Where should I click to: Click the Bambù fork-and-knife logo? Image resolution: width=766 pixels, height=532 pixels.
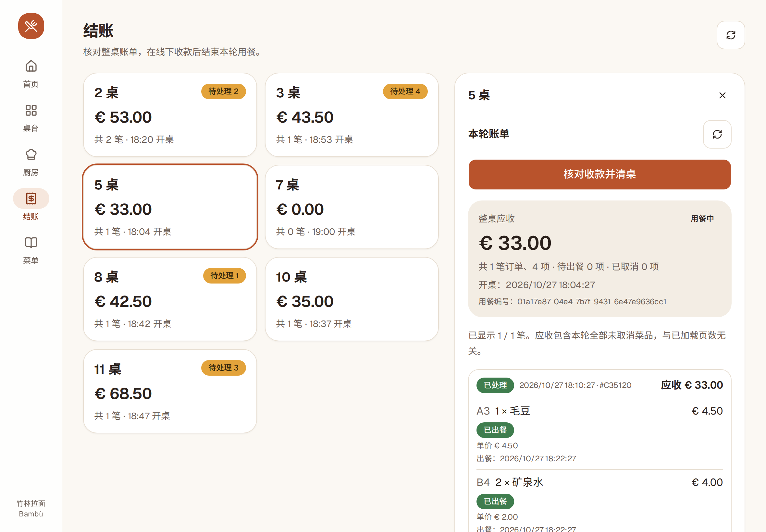(x=31, y=26)
